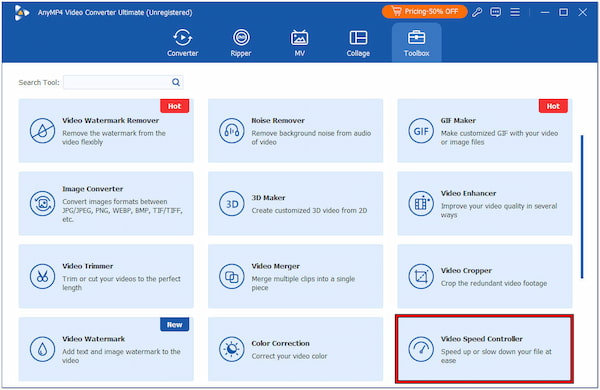The image size is (600, 390).
Task: Open Noise Remover title text
Action: pyautogui.click(x=278, y=121)
